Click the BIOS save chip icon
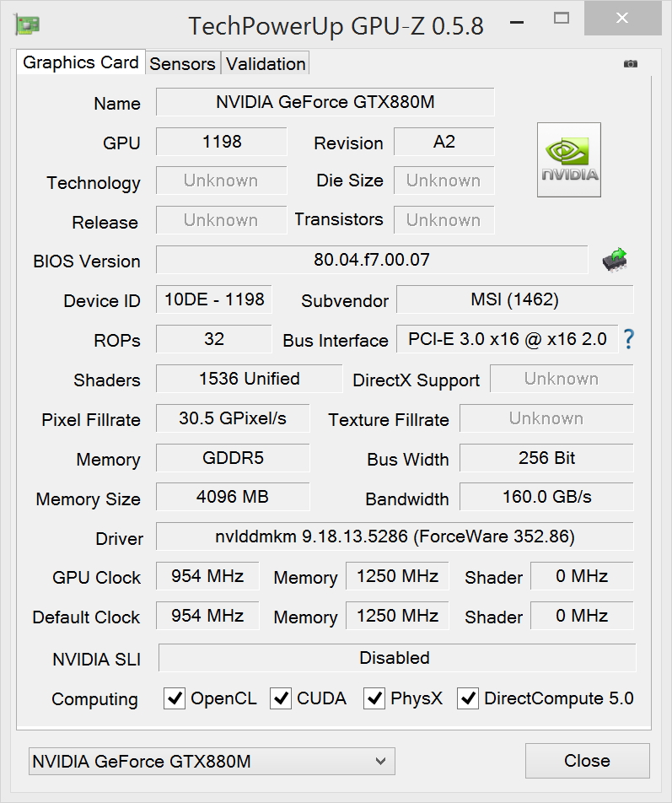 point(615,260)
